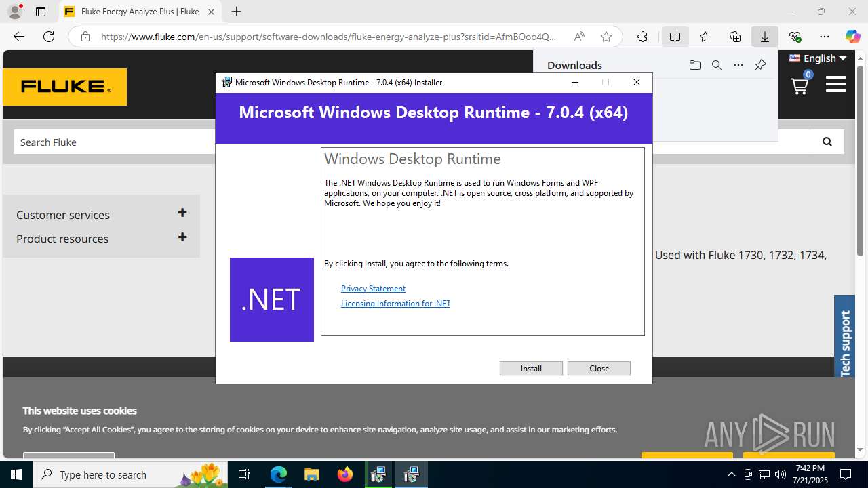Click the Edge profile avatar icon

click(14, 12)
